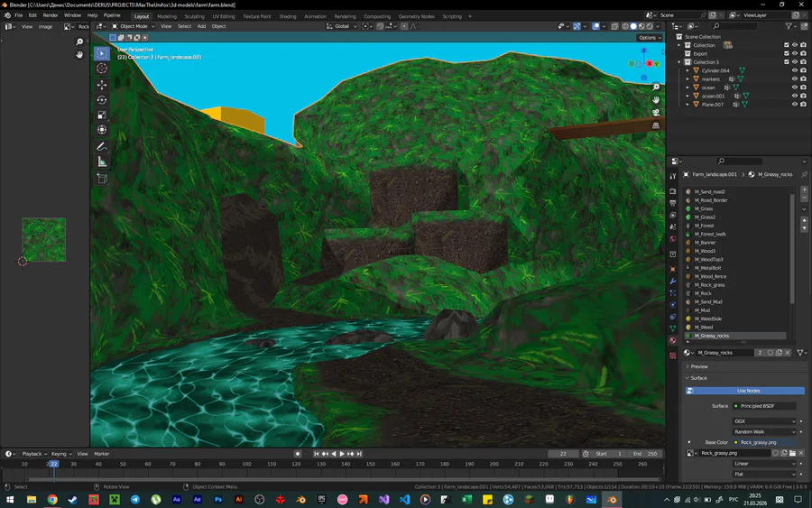Expand the Cylinder.064 tree row
Image resolution: width=812 pixels, height=508 pixels.
[x=687, y=70]
